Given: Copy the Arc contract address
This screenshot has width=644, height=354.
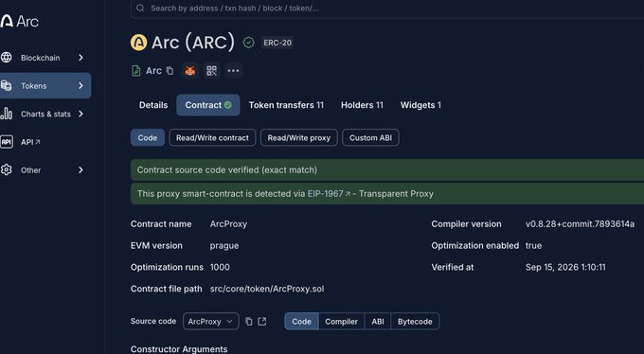Looking at the screenshot, I should click(170, 71).
